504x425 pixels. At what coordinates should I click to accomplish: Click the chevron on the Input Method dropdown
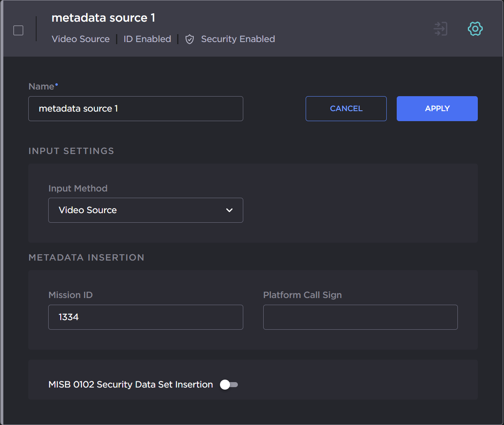coord(229,210)
